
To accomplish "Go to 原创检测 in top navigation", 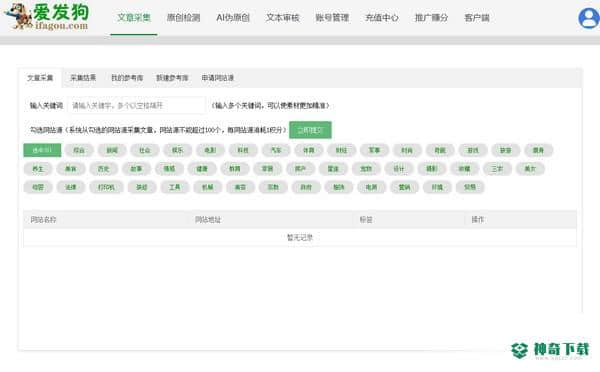I will 183,18.
